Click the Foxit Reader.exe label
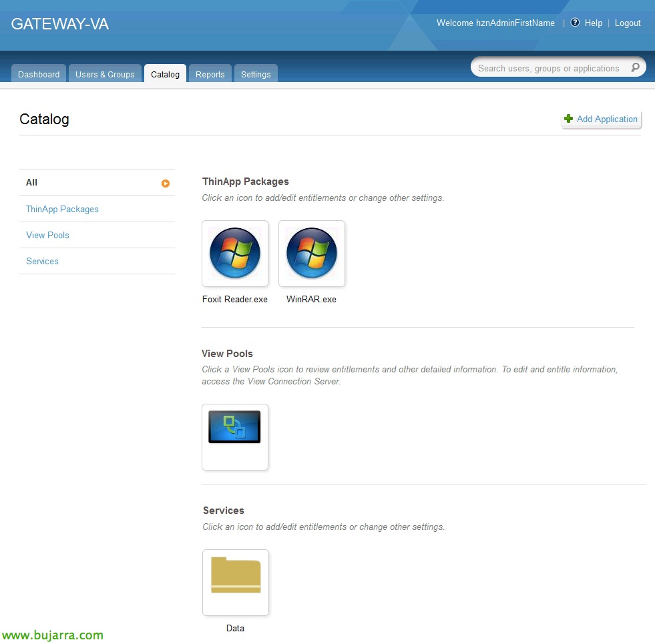Screen dimensions: 655x644 (235, 299)
